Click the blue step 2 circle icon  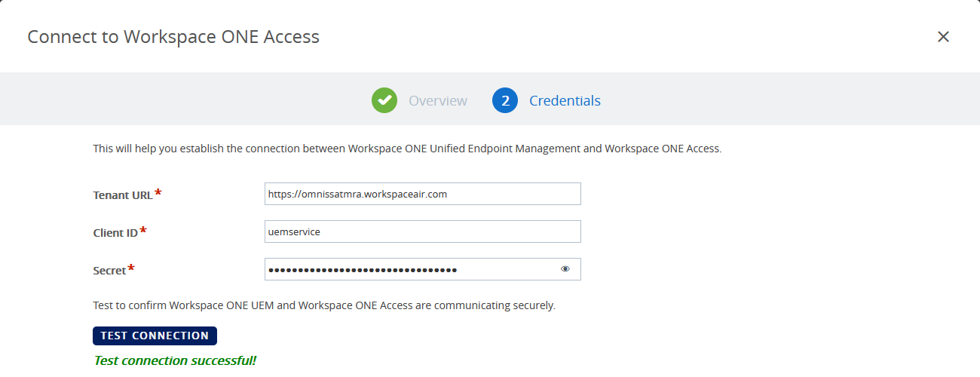505,100
